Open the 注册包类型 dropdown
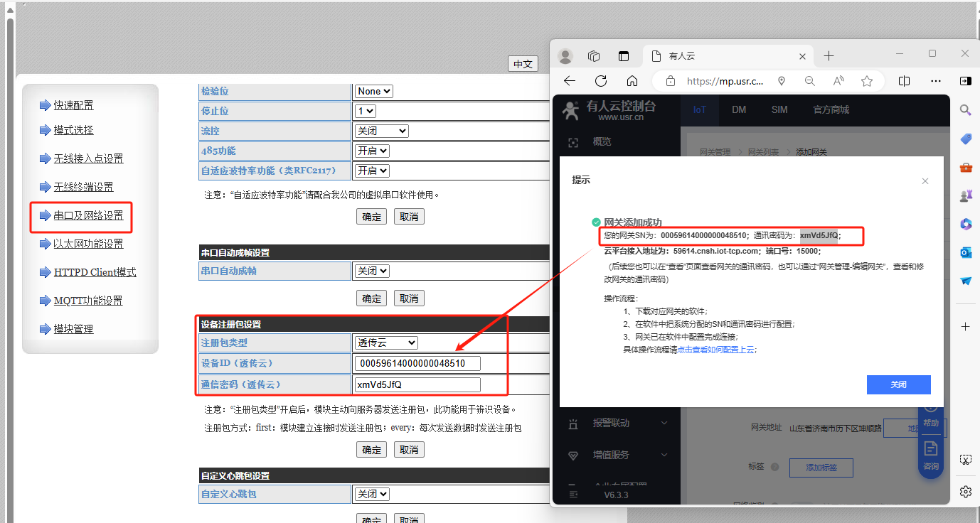This screenshot has width=980, height=523. 386,343
